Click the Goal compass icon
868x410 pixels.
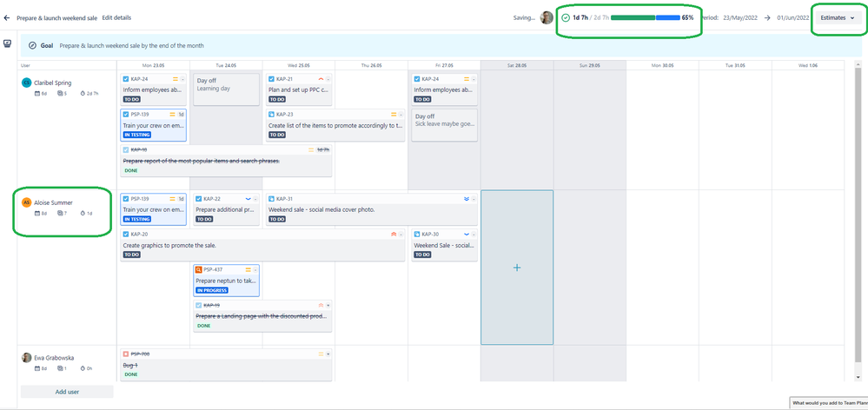pos(32,45)
